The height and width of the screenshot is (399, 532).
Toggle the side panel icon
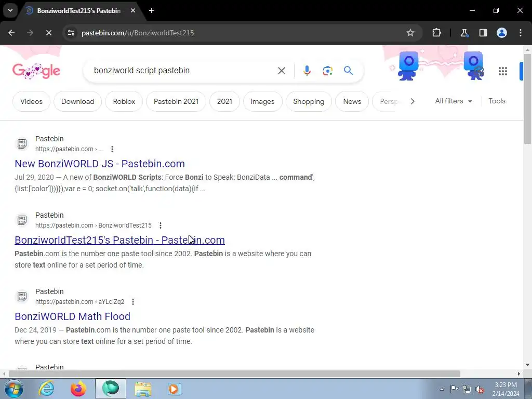click(x=483, y=33)
